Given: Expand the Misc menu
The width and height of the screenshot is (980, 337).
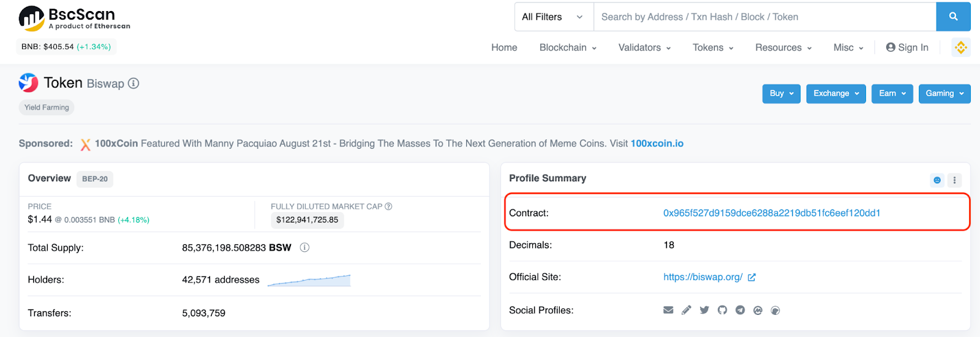Looking at the screenshot, I should [848, 48].
